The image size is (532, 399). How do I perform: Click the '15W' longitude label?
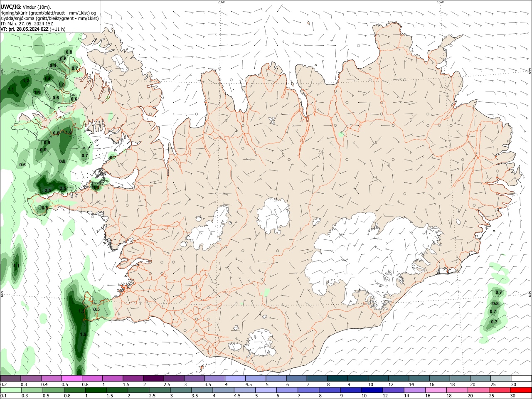[x=440, y=2]
